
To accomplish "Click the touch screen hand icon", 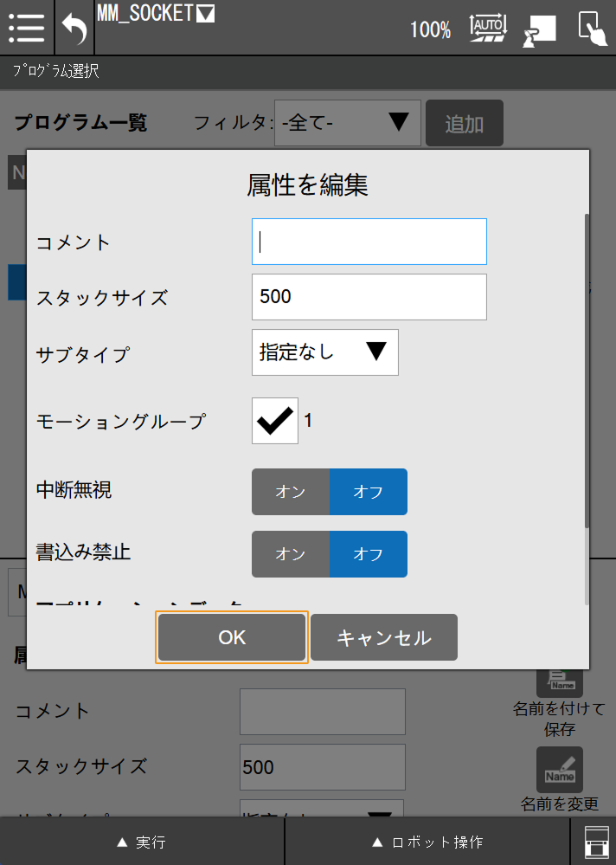I will point(592,29).
